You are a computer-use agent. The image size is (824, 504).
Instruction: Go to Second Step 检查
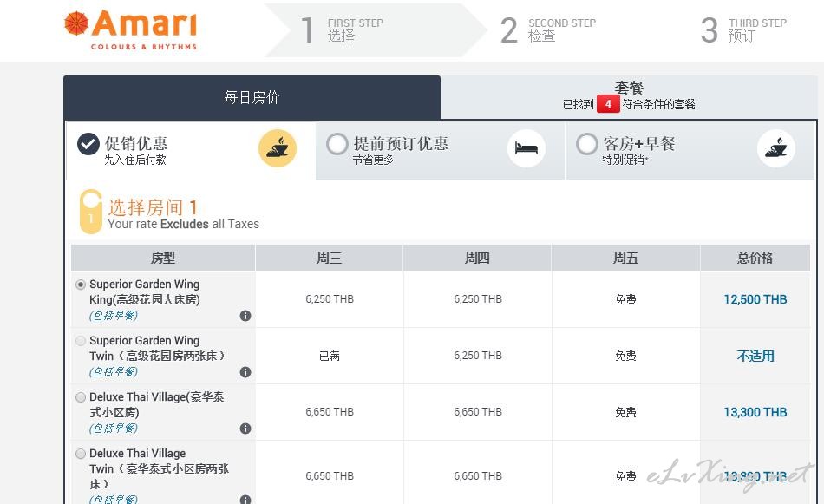[x=548, y=29]
